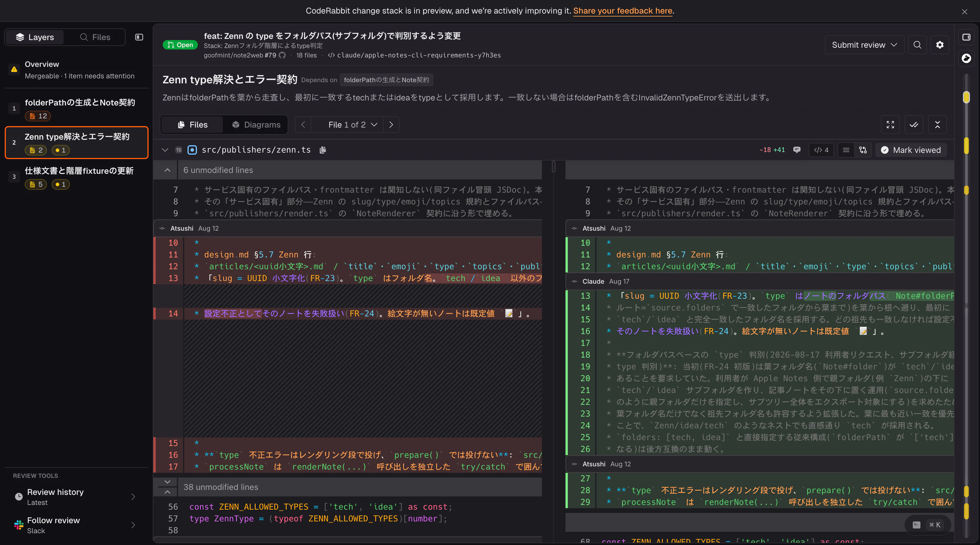The width and height of the screenshot is (980, 545).
Task: Click the green Open pull request badge
Action: coord(180,45)
